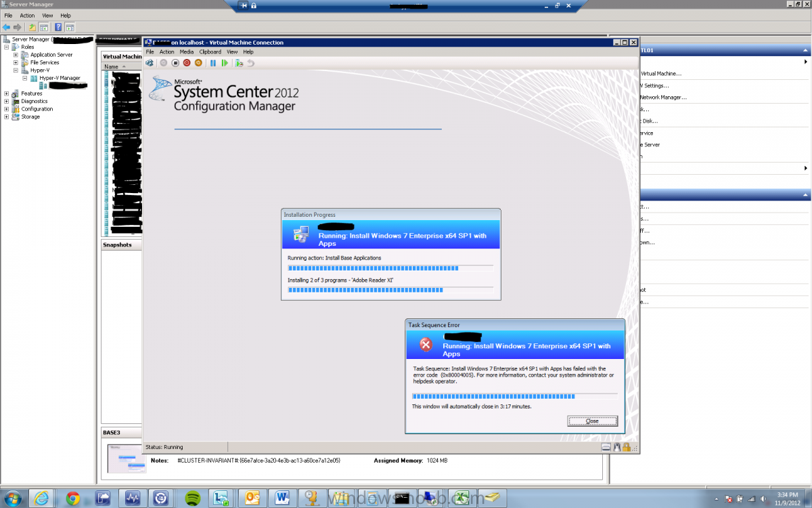
Task: Open Outlook from the taskbar
Action: coord(252,499)
